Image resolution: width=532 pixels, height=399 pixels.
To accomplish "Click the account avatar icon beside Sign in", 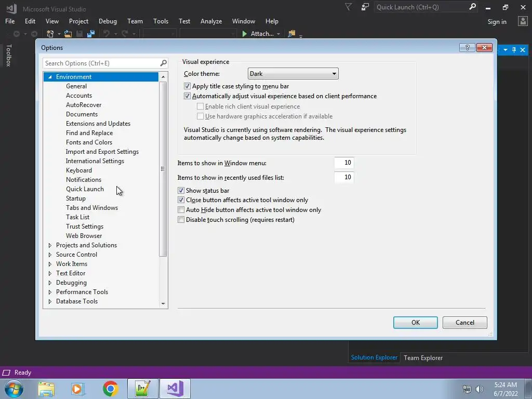I will click(x=523, y=21).
